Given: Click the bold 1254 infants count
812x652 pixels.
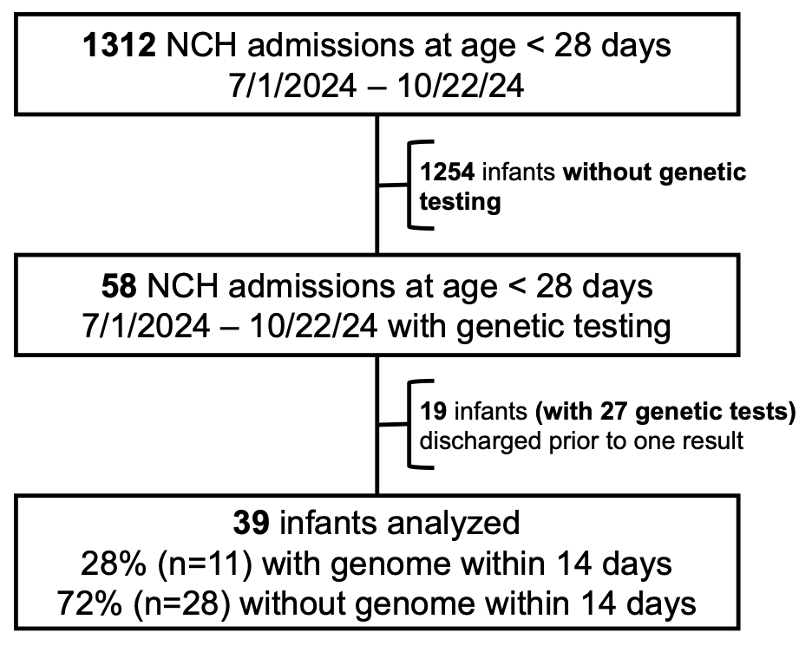Looking at the screenshot, I should (x=448, y=173).
